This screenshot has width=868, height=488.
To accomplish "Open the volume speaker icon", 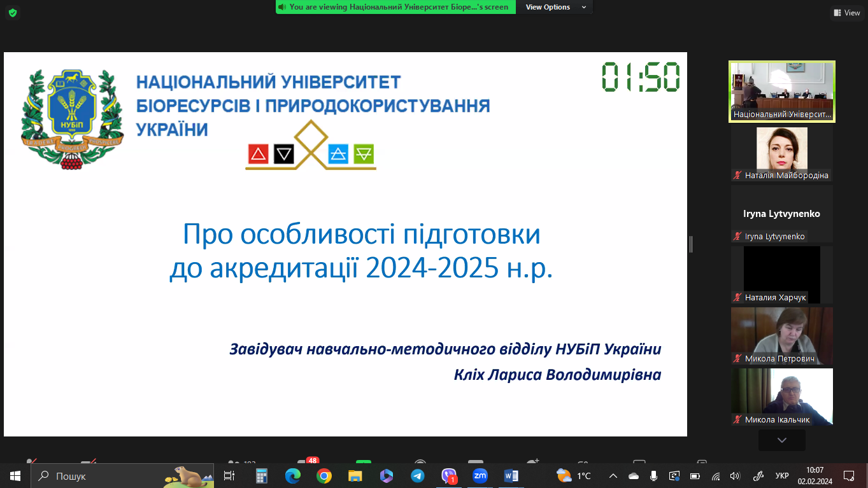I will pos(736,475).
